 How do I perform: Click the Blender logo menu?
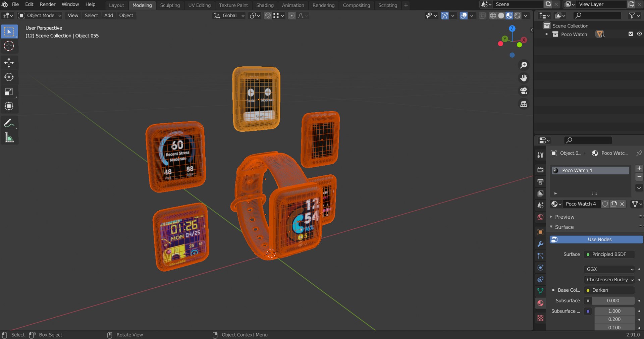(x=5, y=4)
